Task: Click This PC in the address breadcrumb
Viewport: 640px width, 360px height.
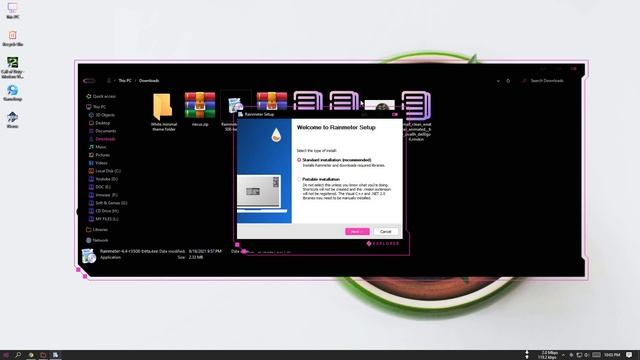Action: [125, 81]
